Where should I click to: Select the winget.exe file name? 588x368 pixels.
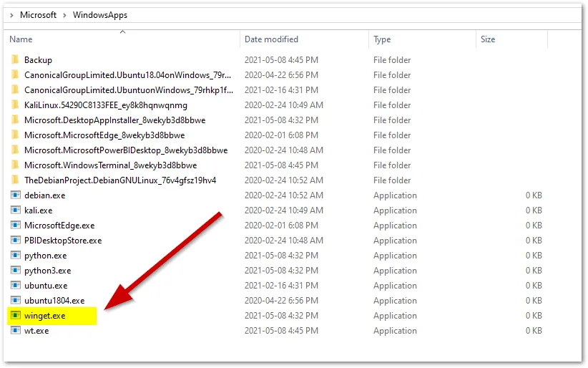tap(44, 316)
